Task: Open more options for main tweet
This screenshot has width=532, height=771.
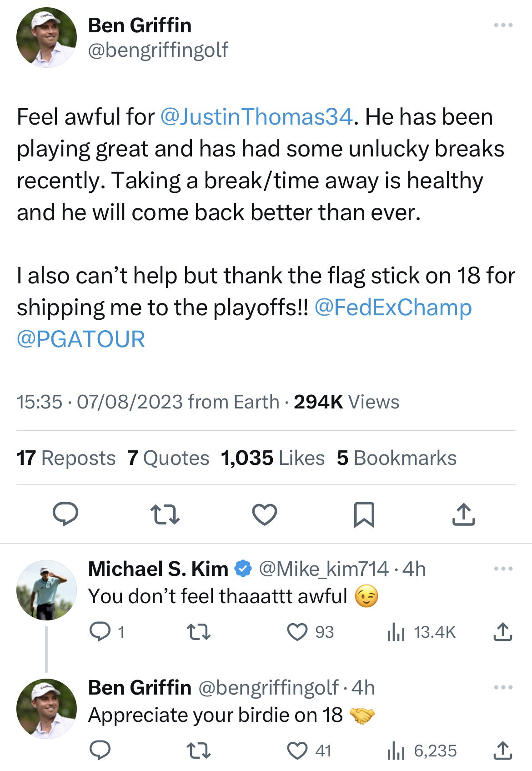Action: pyautogui.click(x=503, y=25)
